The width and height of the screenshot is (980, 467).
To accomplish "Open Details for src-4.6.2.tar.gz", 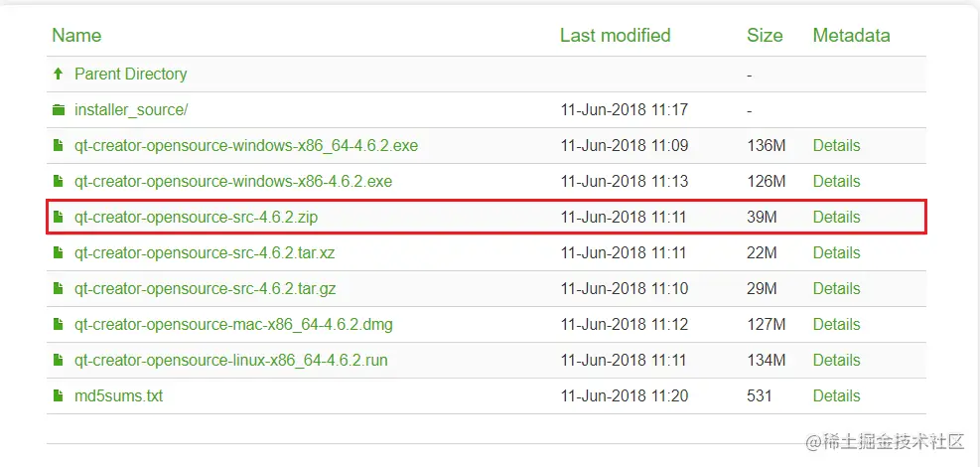I will (x=836, y=288).
